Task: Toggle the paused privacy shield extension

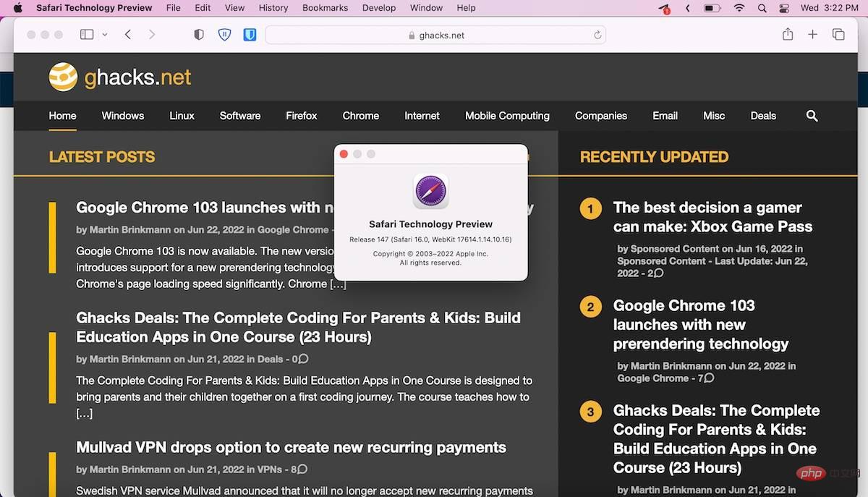Action: [x=224, y=34]
